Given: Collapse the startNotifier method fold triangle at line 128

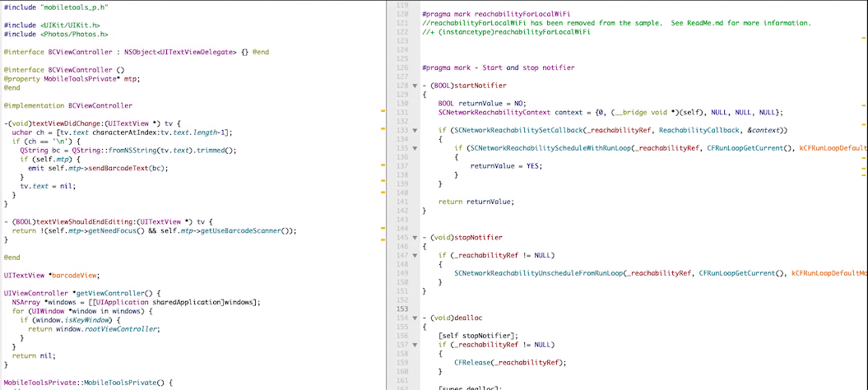Looking at the screenshot, I should pos(414,86).
